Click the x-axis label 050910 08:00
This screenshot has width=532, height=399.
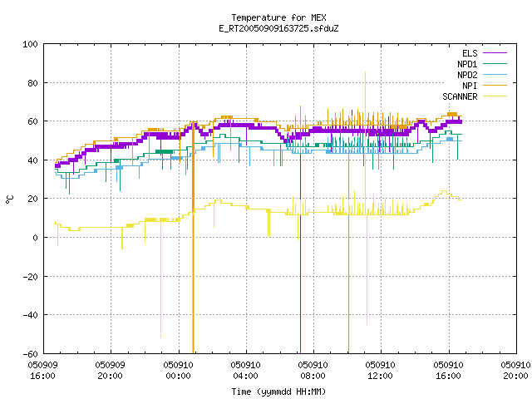coord(313,371)
